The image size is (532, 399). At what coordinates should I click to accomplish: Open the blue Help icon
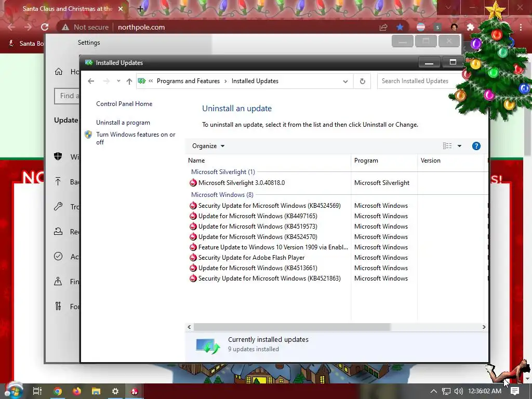point(476,146)
